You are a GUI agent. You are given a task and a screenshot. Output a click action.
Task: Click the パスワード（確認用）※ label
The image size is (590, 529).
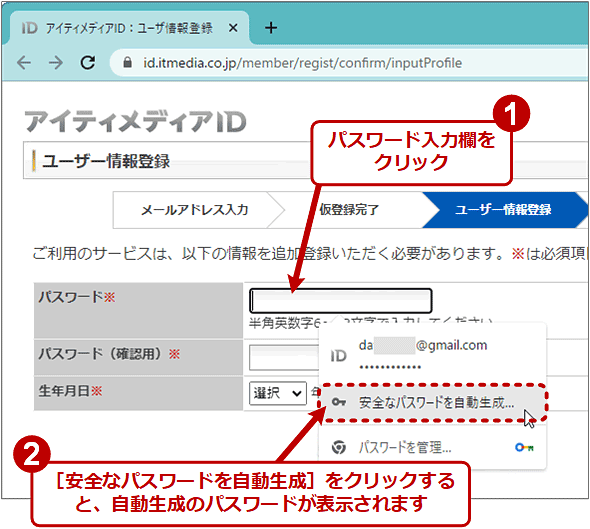coord(109,354)
